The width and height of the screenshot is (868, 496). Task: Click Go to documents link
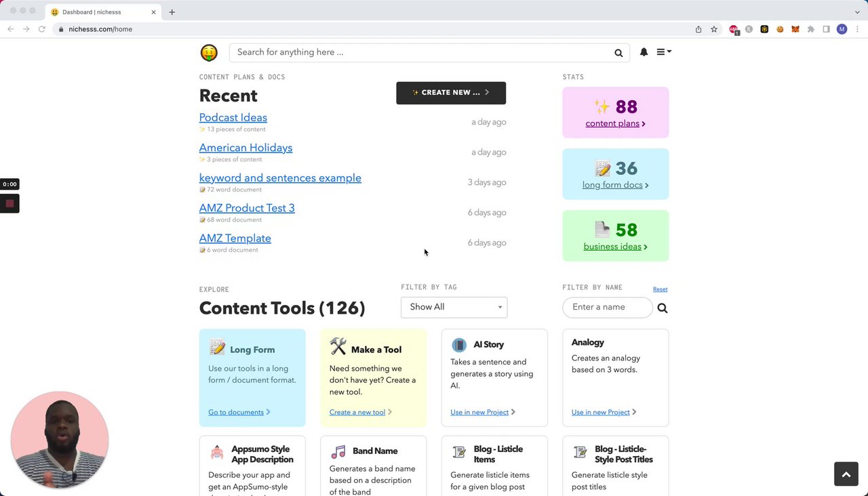pyautogui.click(x=239, y=412)
